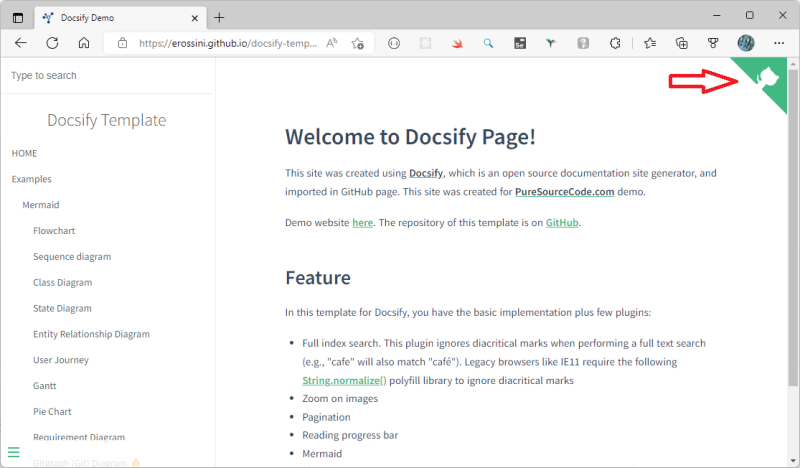Open Requirement Diagram sidebar item

coord(79,437)
